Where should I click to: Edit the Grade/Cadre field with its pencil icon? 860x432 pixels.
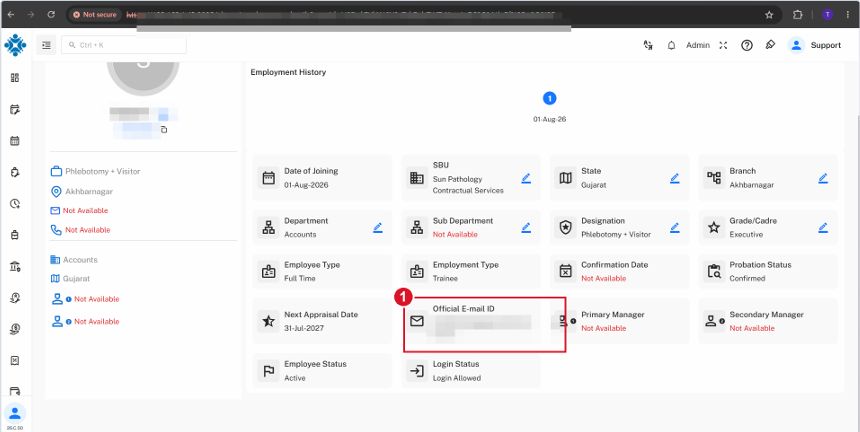823,228
